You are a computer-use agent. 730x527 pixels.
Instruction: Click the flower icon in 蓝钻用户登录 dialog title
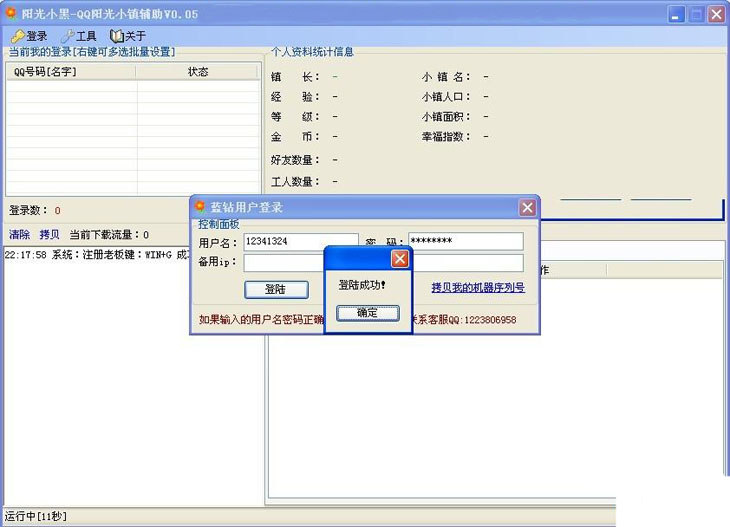pos(200,206)
